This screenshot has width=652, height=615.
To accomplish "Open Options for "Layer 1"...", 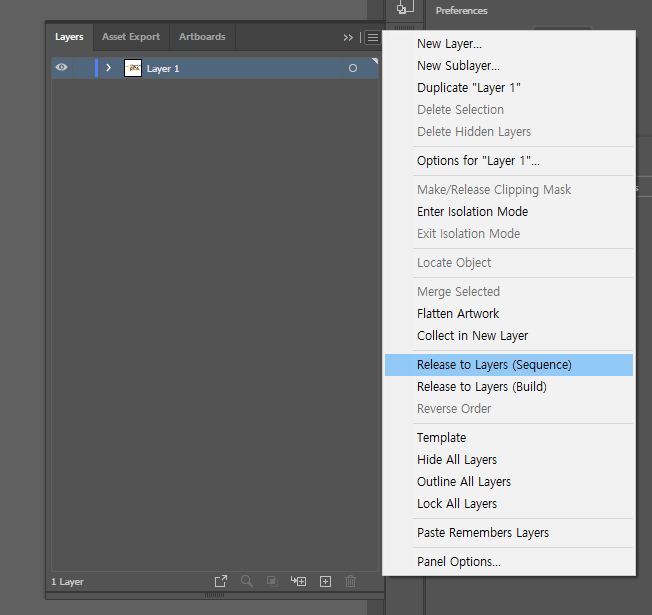I will 509,161.
